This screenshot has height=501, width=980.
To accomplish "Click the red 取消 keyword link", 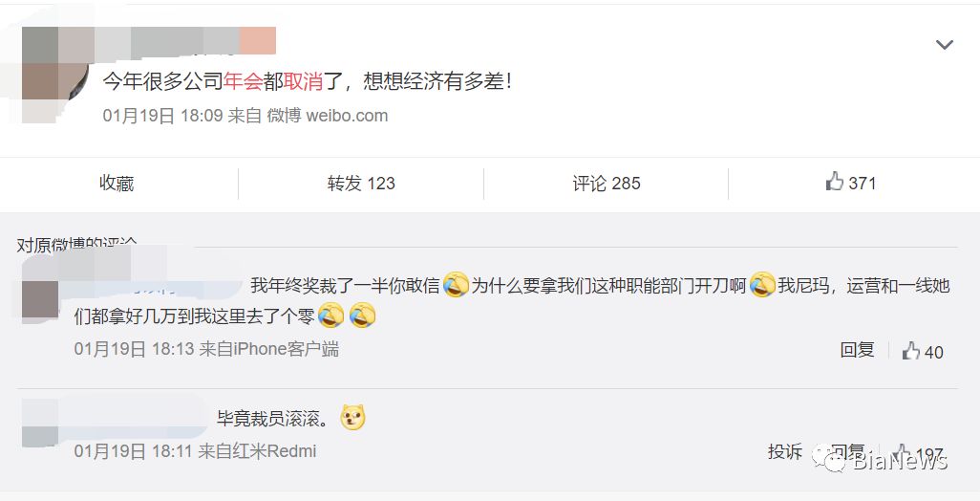I will 303,81.
